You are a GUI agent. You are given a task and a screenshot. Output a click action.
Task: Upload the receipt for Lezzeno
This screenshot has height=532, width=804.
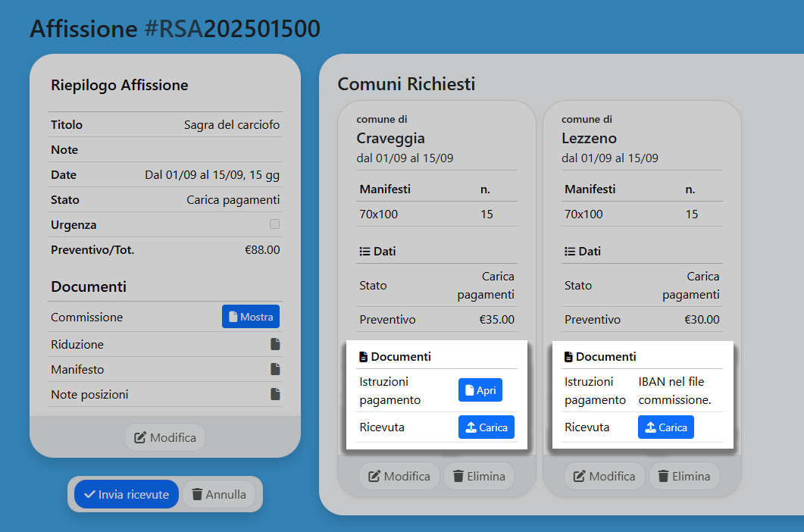click(665, 427)
